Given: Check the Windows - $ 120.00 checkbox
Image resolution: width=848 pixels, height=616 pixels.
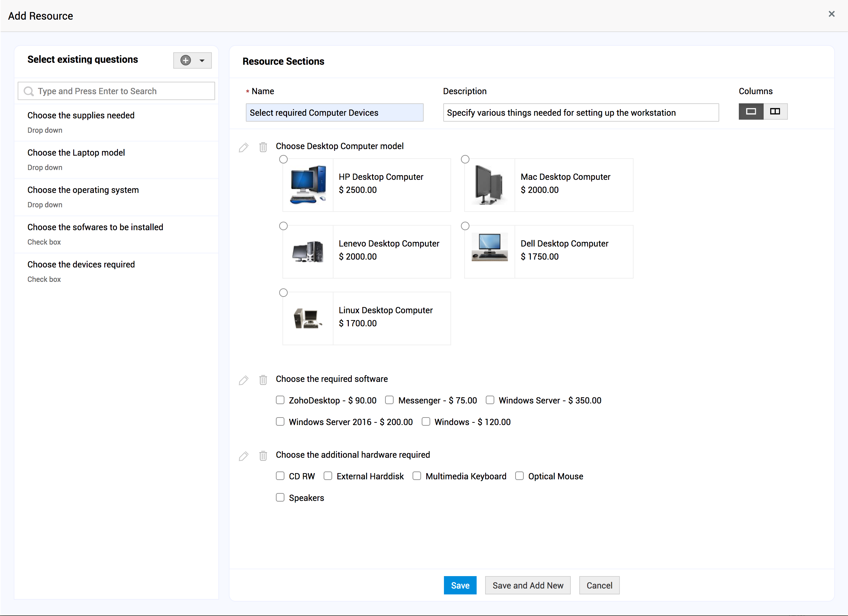Looking at the screenshot, I should 426,421.
